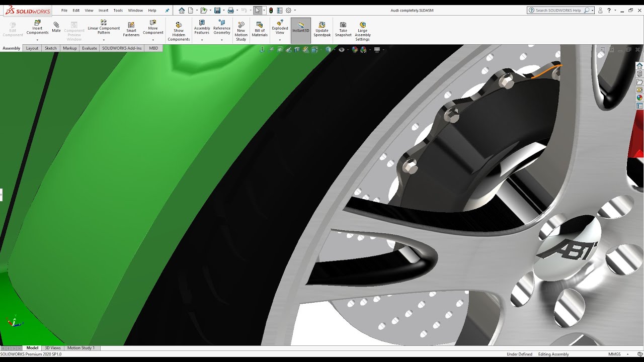Click the New document icon

191,10
